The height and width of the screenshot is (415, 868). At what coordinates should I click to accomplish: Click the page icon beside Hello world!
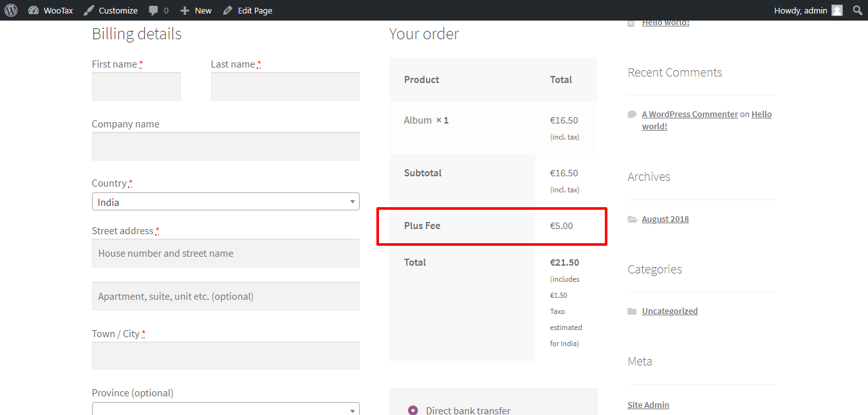pyautogui.click(x=631, y=21)
